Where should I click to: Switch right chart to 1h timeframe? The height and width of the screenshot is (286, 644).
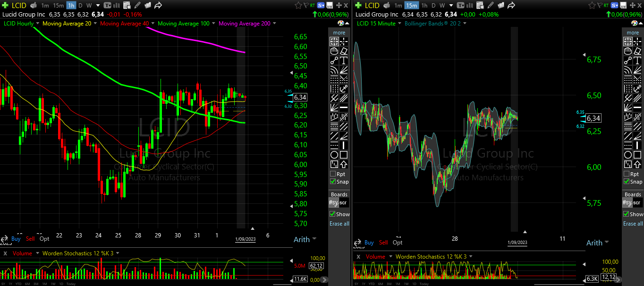coord(424,5)
